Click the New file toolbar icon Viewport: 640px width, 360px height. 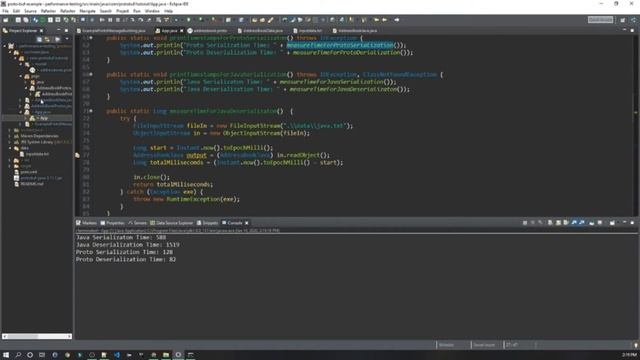6,20
